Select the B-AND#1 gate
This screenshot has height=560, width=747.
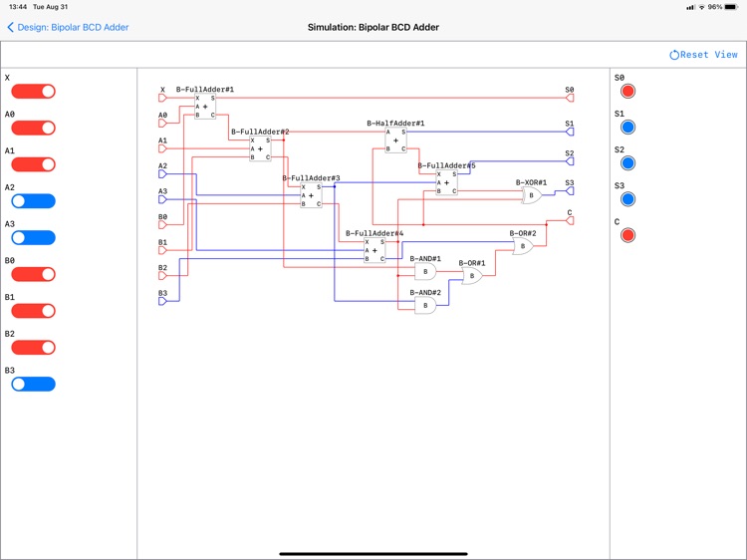425,272
